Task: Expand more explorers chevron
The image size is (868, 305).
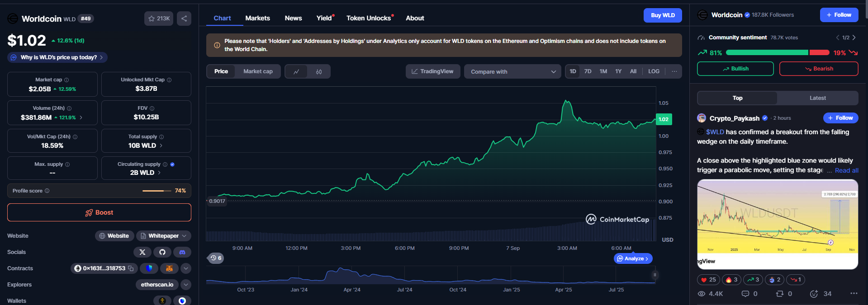Action: pyautogui.click(x=186, y=285)
